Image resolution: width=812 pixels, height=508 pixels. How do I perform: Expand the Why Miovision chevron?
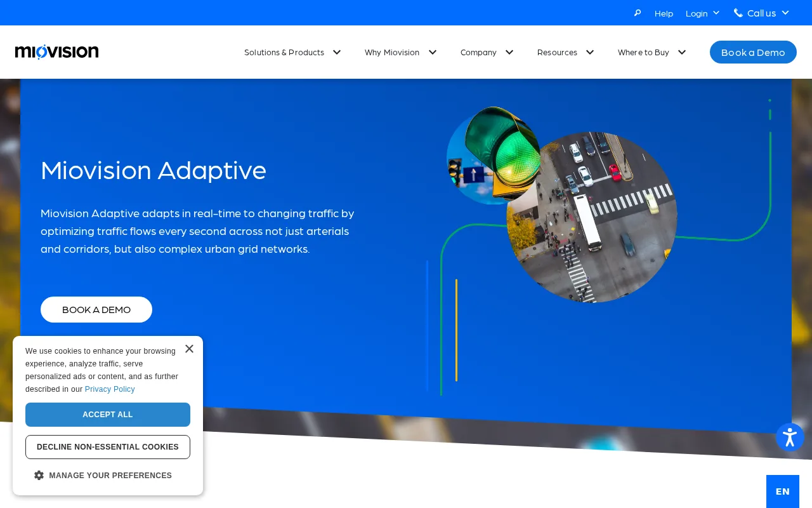click(433, 52)
